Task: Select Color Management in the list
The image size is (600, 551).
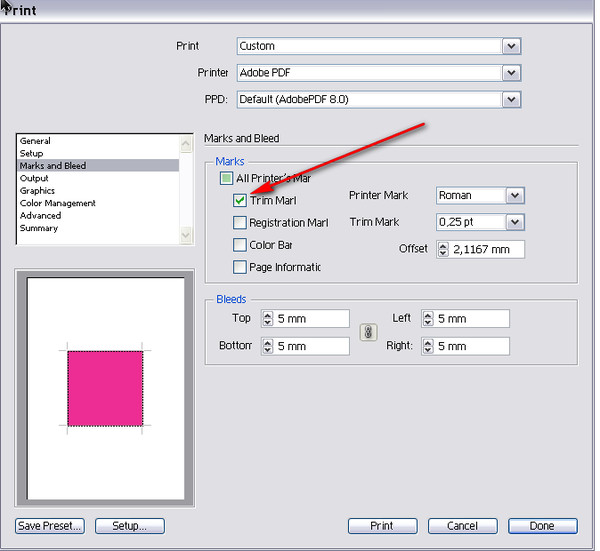Action: 98,203
